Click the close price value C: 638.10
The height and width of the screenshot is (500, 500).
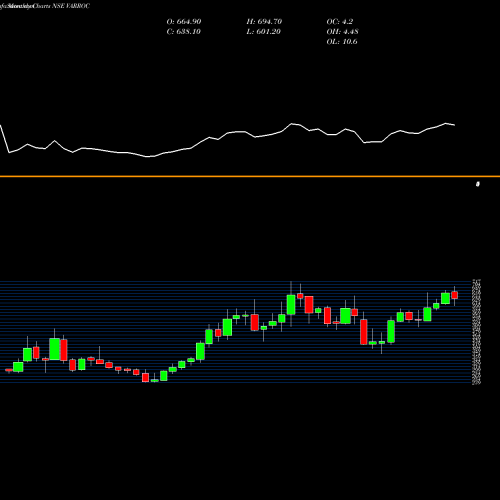(183, 32)
